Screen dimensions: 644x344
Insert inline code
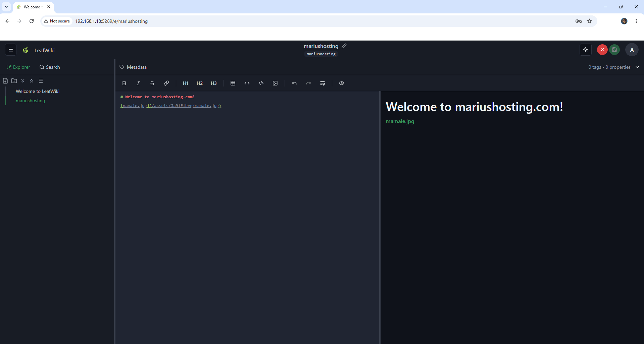pyautogui.click(x=247, y=83)
